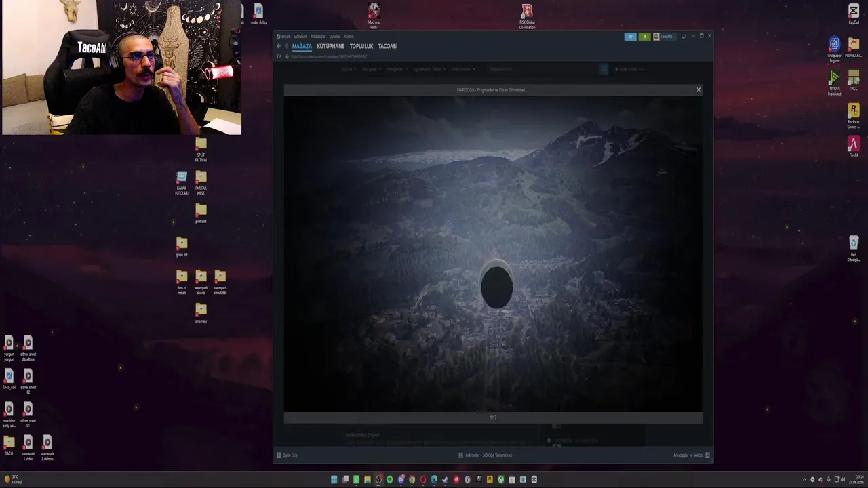
Task: Select the SPLIT FICTION desktop folder
Action: (201, 150)
